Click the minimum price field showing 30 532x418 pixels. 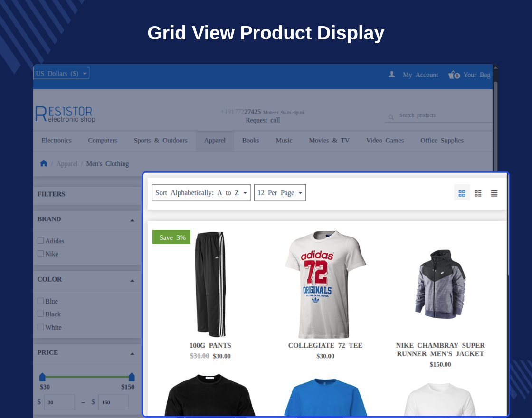tap(59, 402)
